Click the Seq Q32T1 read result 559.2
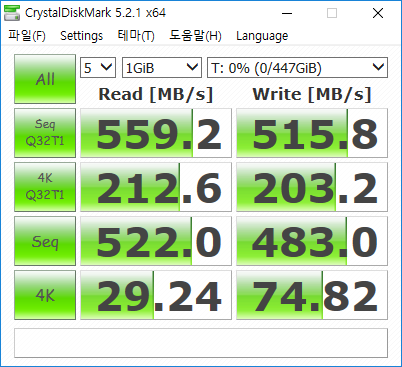 pyautogui.click(x=156, y=133)
